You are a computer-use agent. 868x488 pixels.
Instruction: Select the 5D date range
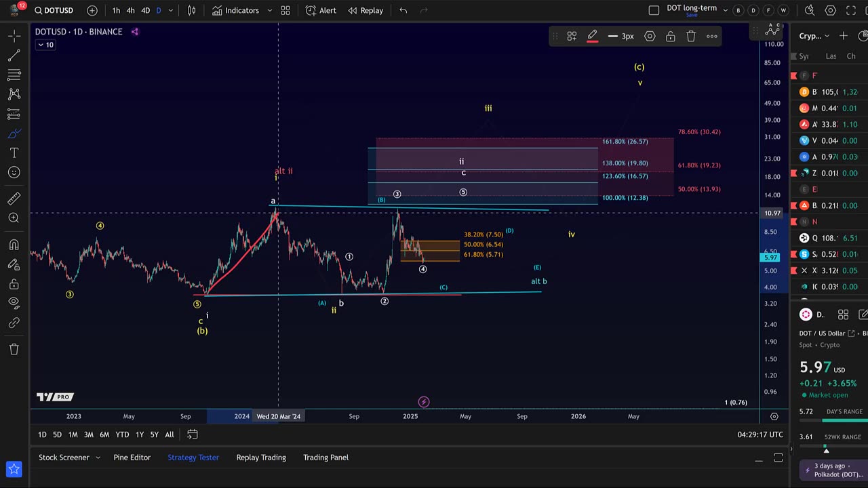point(57,434)
